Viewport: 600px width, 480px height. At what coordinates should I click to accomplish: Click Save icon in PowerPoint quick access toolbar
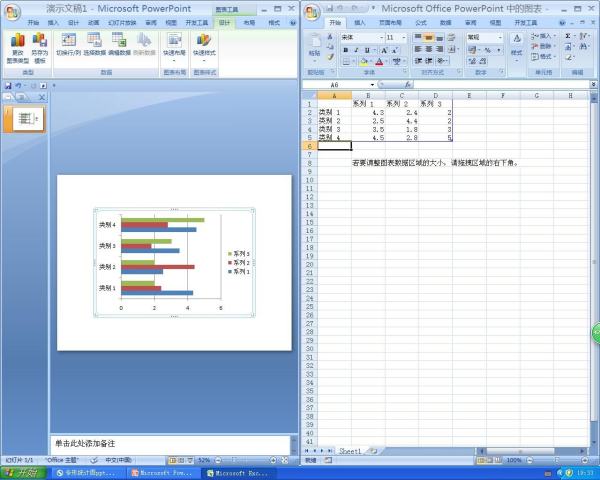point(8,86)
